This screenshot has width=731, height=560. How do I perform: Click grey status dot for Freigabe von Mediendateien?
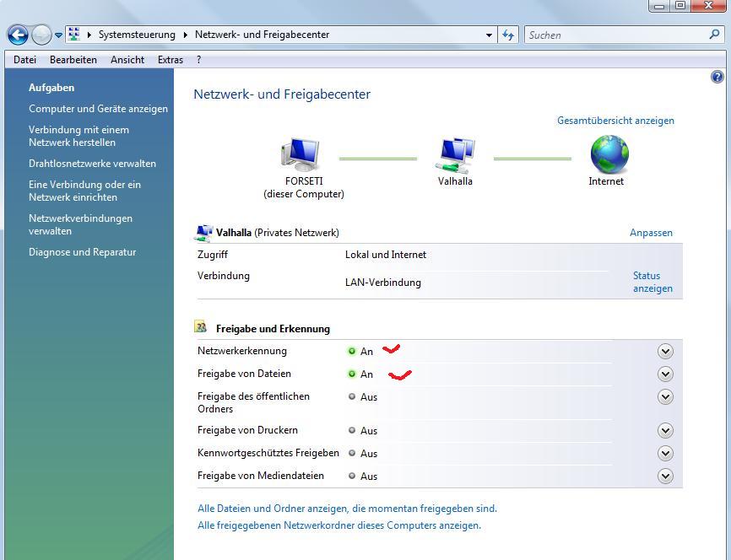point(352,476)
